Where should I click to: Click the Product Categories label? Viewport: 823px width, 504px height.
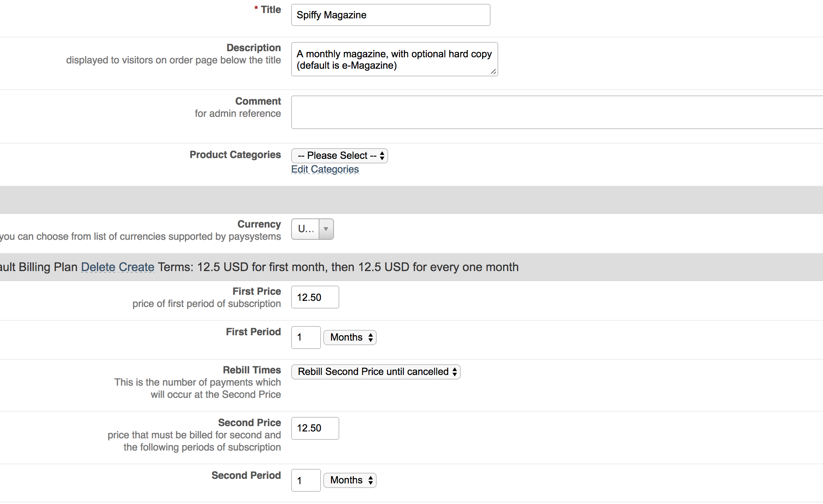[235, 155]
